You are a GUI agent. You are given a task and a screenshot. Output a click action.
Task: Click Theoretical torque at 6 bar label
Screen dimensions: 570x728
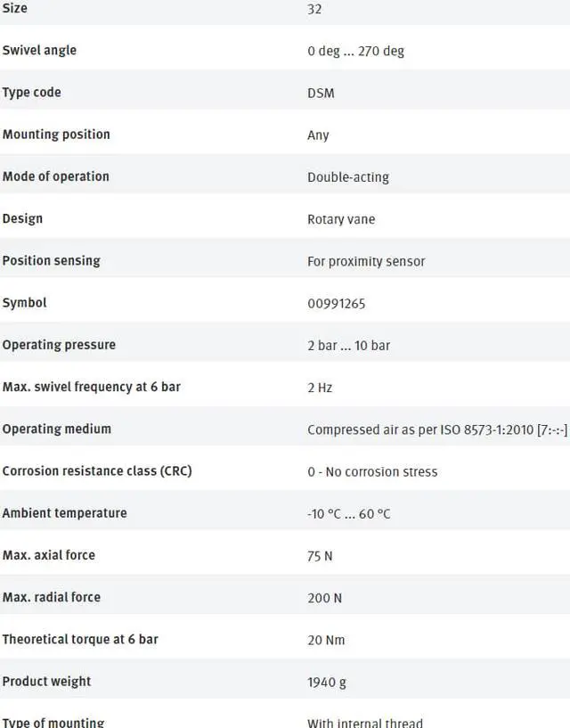click(x=80, y=640)
